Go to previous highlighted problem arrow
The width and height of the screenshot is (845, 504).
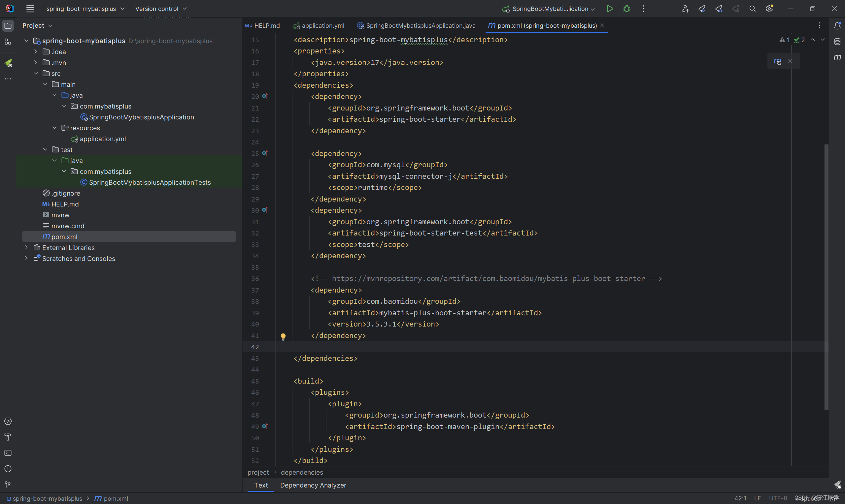pyautogui.click(x=813, y=40)
